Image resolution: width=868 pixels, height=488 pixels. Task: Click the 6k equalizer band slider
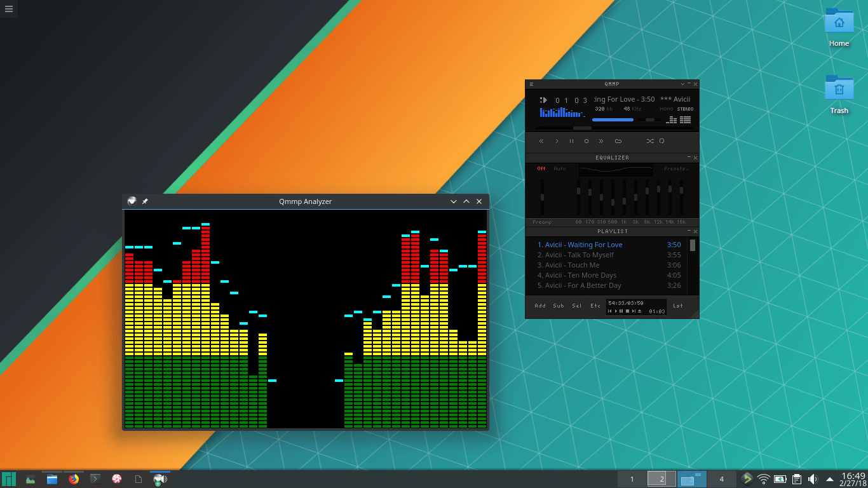coord(647,197)
